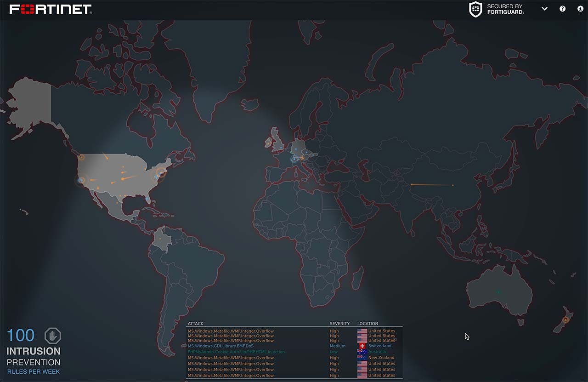Click the "Secured by FortiGuard" text
The height and width of the screenshot is (382, 588).
pyautogui.click(x=505, y=9)
